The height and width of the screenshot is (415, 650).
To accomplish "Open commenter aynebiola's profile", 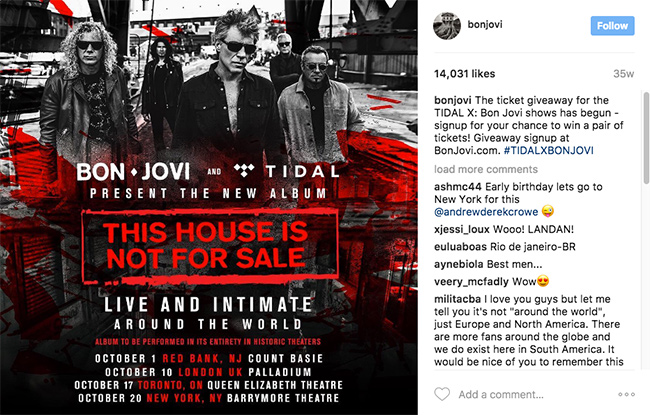I will click(x=458, y=265).
